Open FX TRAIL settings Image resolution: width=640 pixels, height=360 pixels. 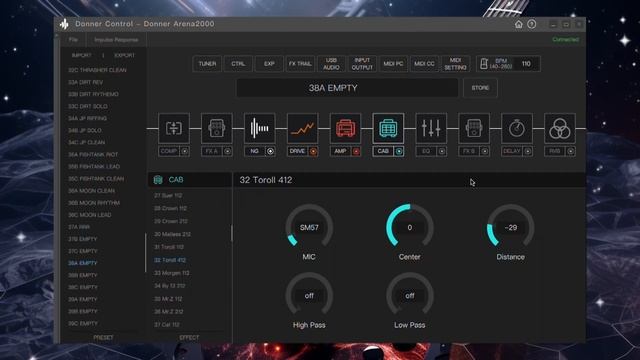300,64
